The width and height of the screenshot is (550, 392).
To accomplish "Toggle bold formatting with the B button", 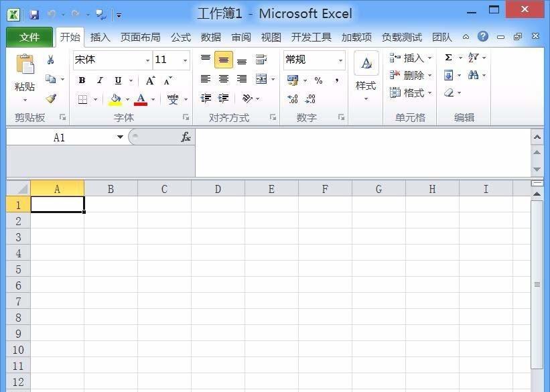I will pos(81,80).
